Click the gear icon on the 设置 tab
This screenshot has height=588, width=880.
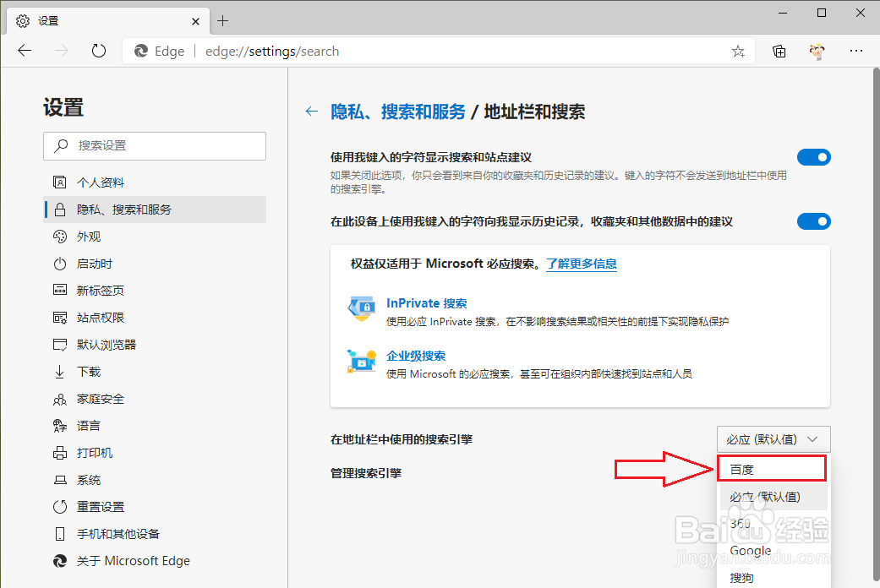(23, 21)
